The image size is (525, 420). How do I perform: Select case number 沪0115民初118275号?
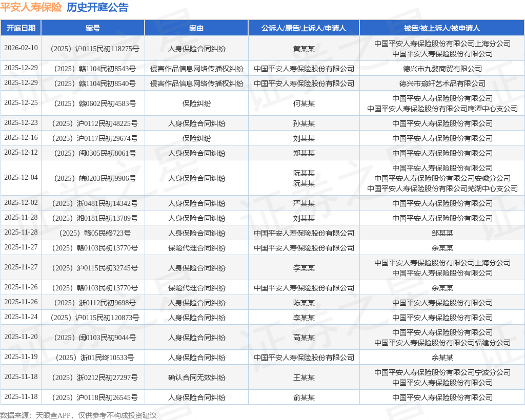coord(95,49)
